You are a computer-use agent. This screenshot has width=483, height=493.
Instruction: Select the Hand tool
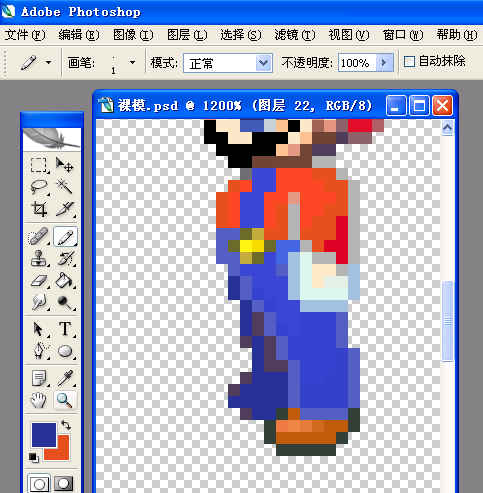39,400
